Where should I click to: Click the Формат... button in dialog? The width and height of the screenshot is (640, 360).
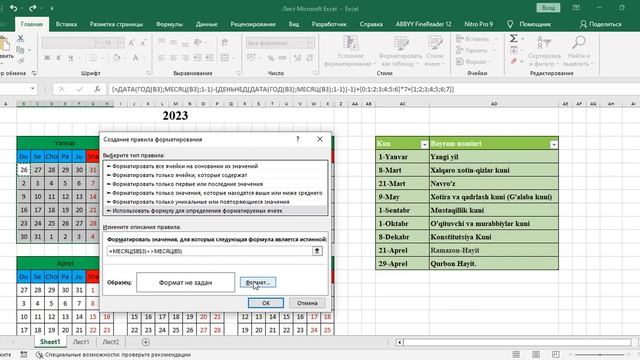(258, 282)
